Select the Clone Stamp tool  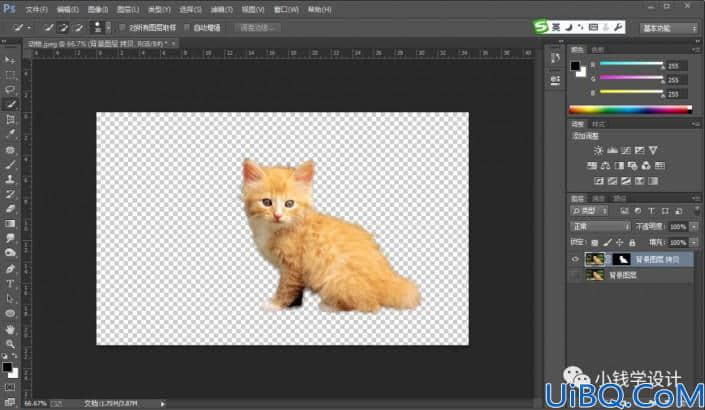10,179
